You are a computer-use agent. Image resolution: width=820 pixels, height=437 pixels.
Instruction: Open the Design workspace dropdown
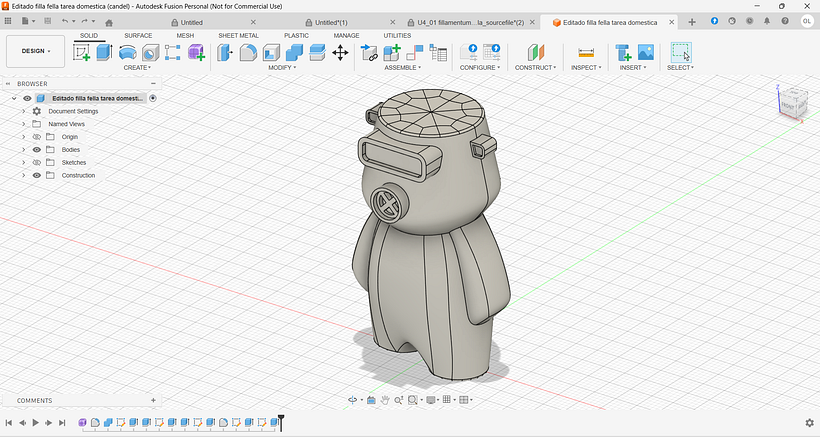35,51
